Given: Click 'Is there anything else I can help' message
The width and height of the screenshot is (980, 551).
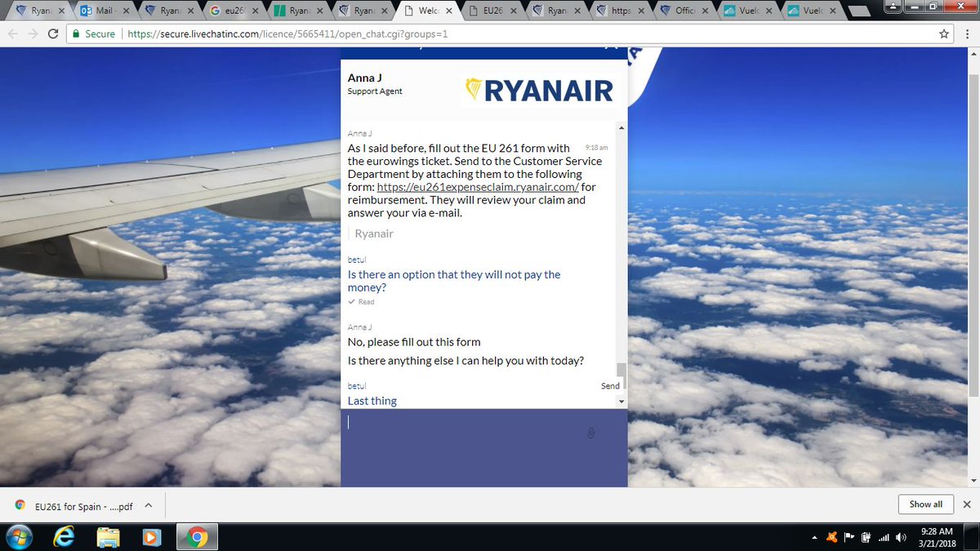Looking at the screenshot, I should point(465,361).
